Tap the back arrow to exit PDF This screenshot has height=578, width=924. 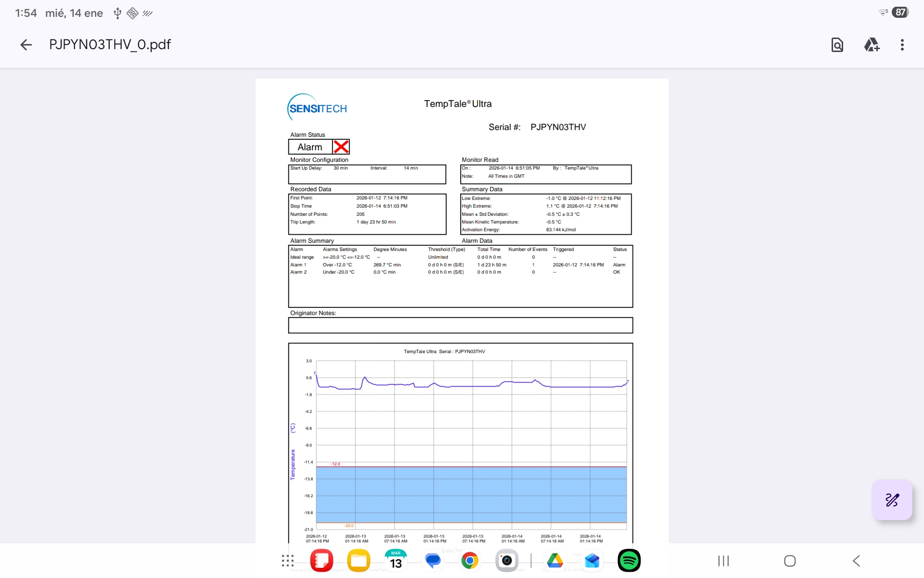point(26,45)
